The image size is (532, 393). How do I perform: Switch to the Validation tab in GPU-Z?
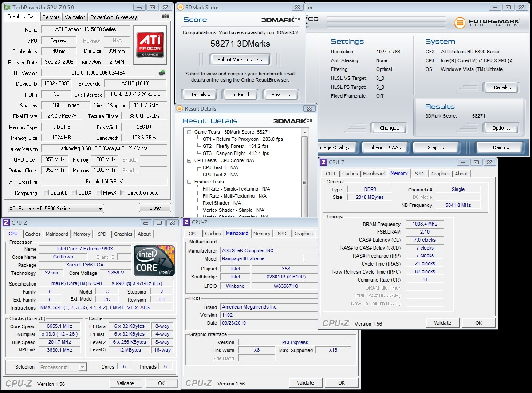[x=75, y=17]
